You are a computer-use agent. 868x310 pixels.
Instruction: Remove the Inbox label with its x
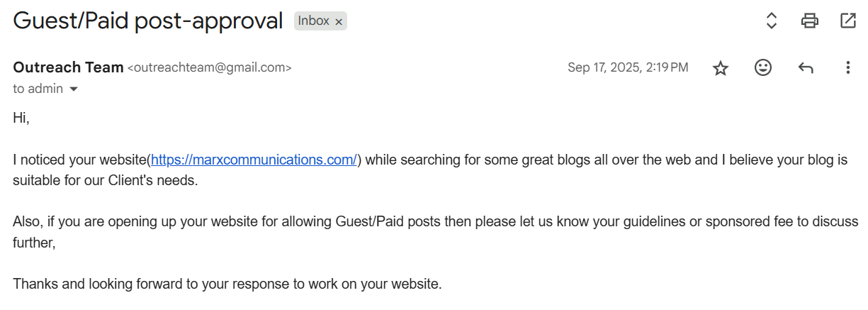click(339, 22)
